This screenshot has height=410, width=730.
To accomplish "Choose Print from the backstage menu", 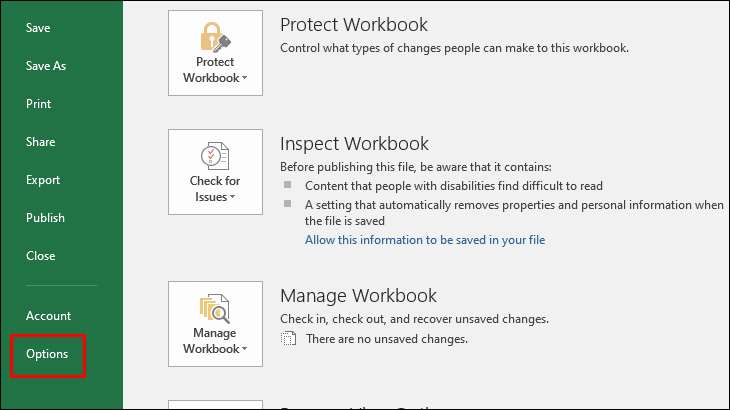I will [39, 104].
